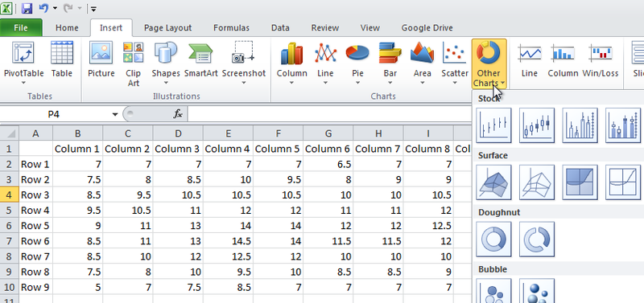Select the first Stock chart thumbnail
Viewport: 644px width, 303px height.
click(493, 125)
